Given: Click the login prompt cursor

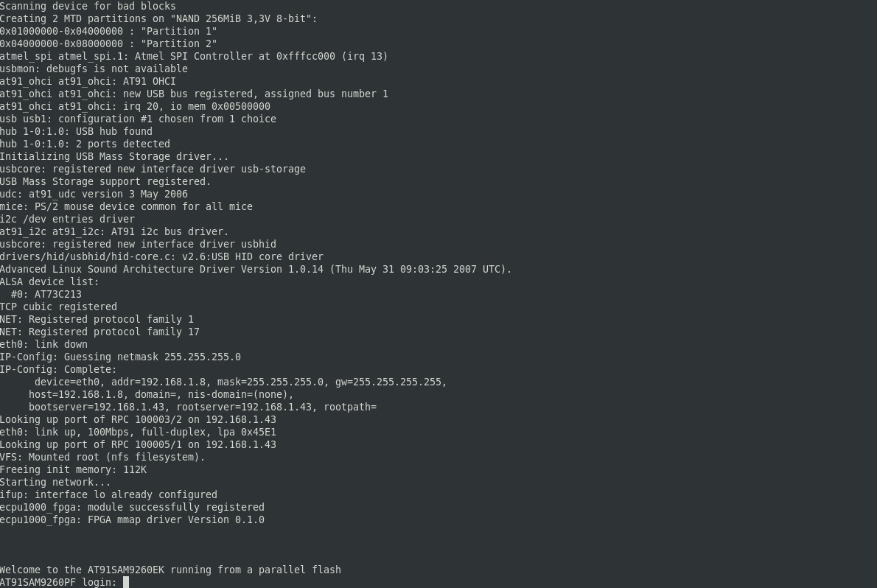Looking at the screenshot, I should click(126, 582).
